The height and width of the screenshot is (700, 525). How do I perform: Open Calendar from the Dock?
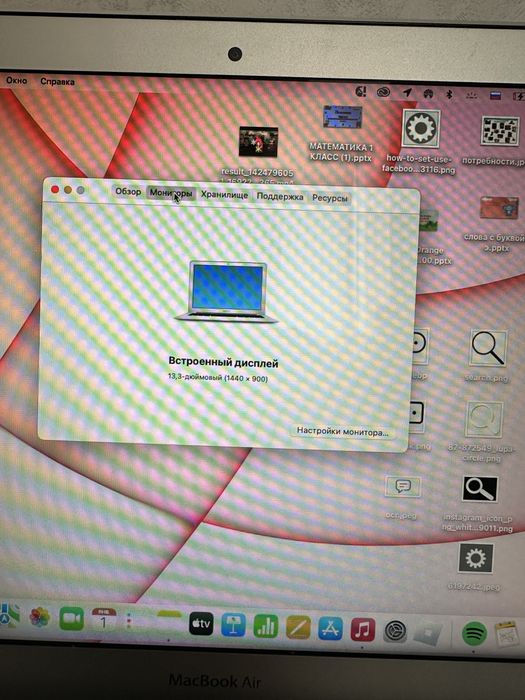(104, 620)
